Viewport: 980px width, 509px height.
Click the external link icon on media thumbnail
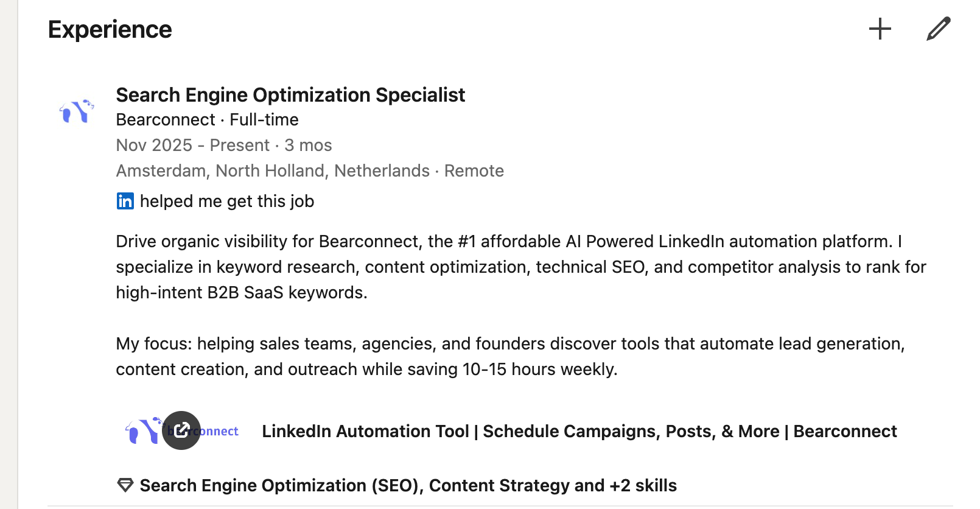pyautogui.click(x=181, y=430)
